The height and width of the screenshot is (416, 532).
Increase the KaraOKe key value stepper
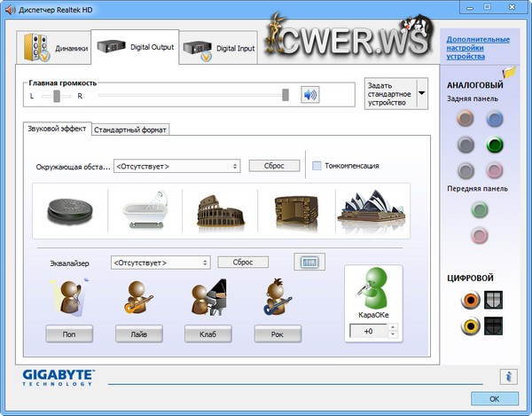pyautogui.click(x=394, y=327)
